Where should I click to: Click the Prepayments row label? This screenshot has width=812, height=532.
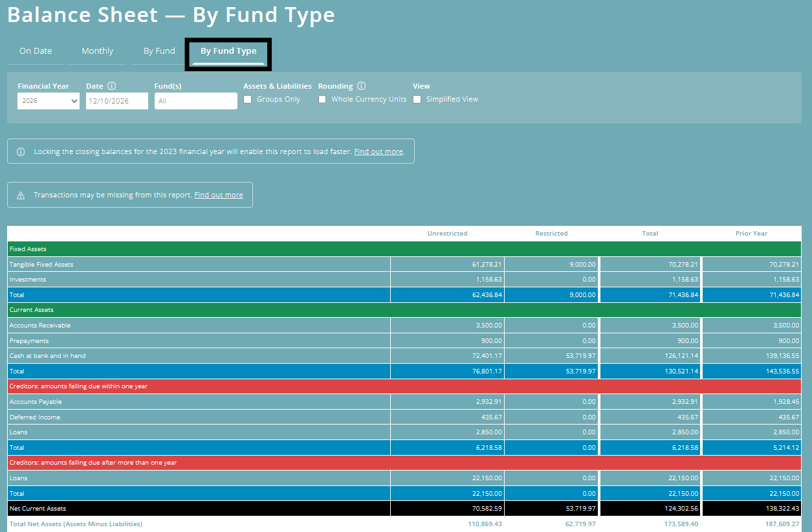point(29,341)
